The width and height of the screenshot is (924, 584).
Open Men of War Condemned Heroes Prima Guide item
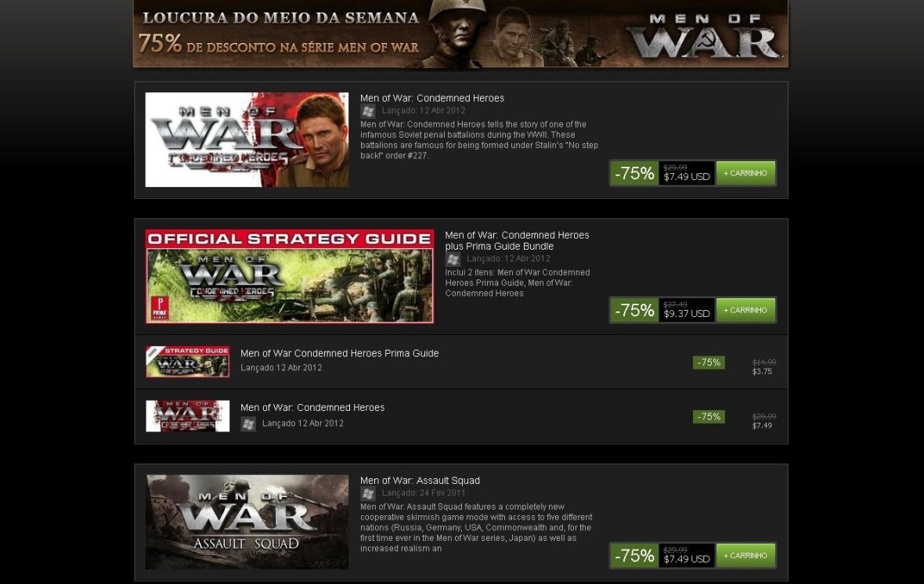339,353
